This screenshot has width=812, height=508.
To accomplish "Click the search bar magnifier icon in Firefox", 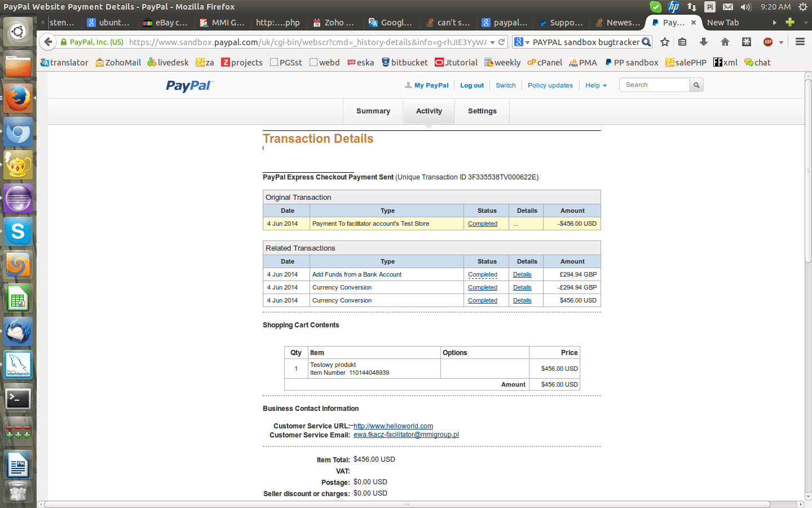I will coord(646,42).
